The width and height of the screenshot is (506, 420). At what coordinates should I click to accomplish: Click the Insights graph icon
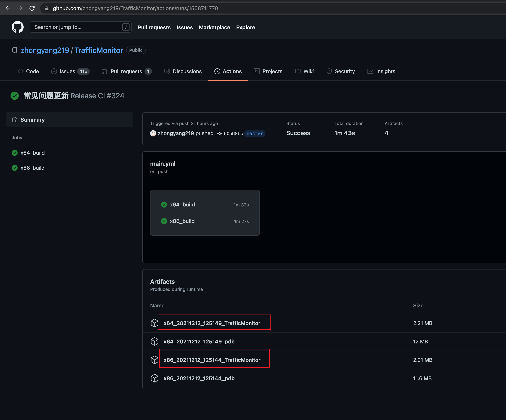point(370,71)
